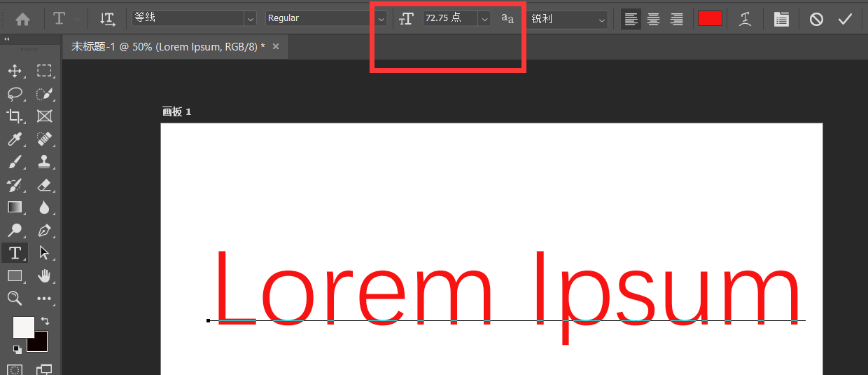Toggle the Character and Paragraph panels
Viewport: 868px width, 375px height.
(781, 19)
